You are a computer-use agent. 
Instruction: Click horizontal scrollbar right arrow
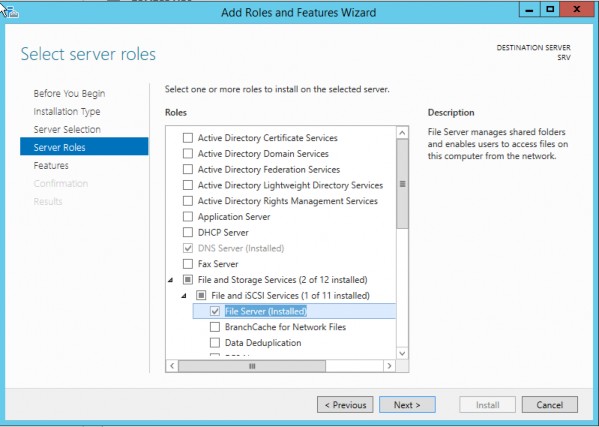click(389, 366)
